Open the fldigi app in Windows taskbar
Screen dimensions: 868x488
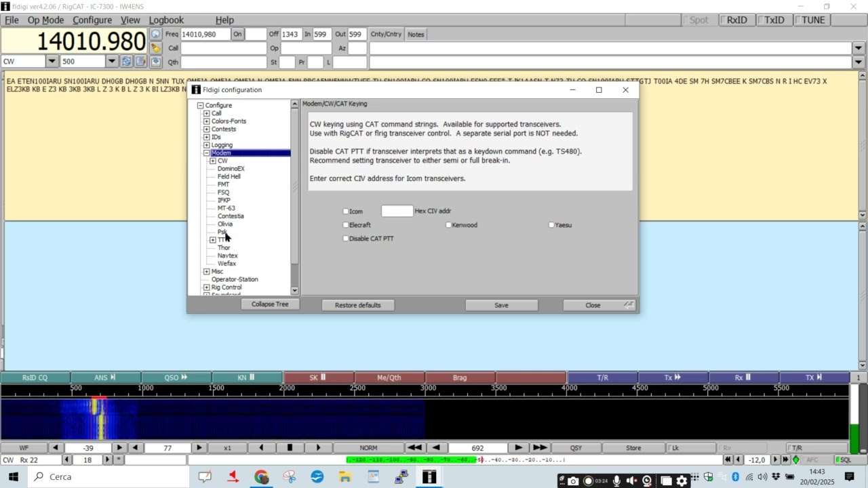pos(429,477)
